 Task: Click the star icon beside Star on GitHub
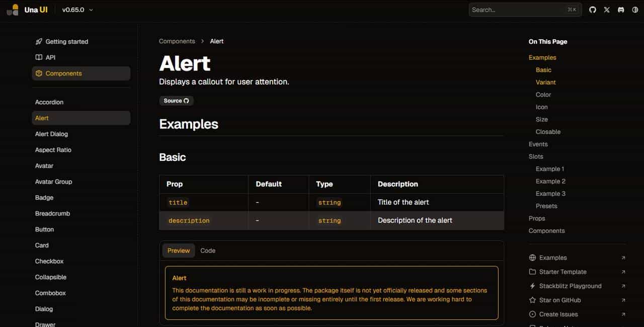[x=533, y=300]
